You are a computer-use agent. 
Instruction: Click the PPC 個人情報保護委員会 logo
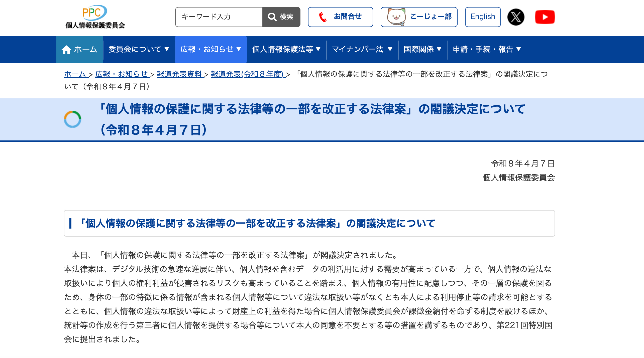coord(95,17)
